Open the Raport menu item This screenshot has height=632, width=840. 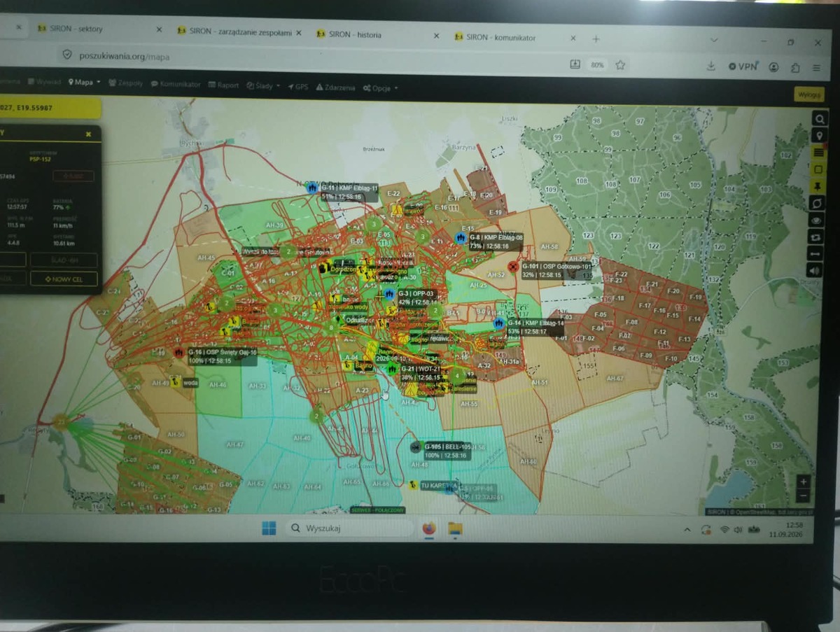coord(223,85)
